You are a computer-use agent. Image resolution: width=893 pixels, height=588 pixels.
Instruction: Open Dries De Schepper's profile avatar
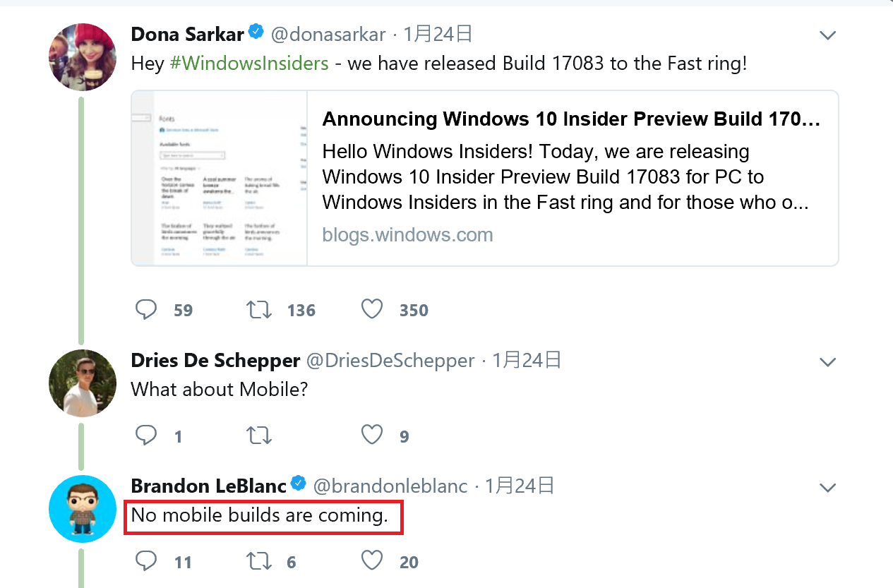[82, 383]
